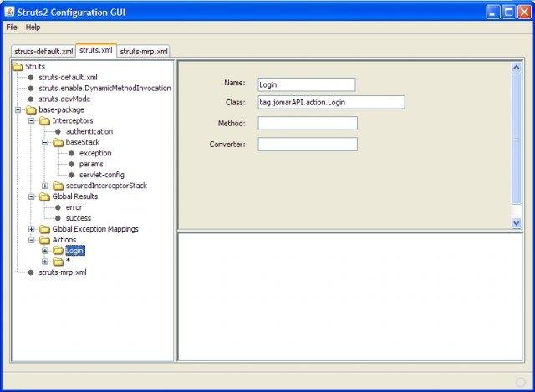Click the Global Exception Mappings folder icon
Screen dimensions: 535x392
point(44,229)
